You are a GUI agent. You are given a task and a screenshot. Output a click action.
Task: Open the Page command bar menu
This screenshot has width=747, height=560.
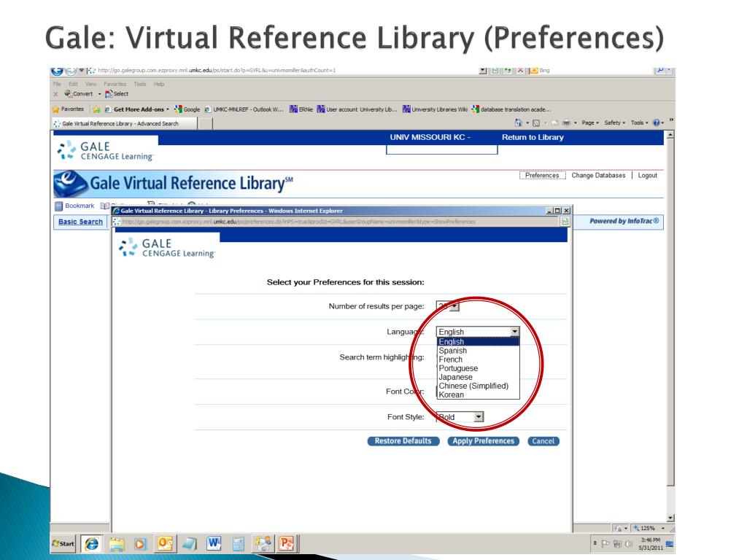point(590,122)
